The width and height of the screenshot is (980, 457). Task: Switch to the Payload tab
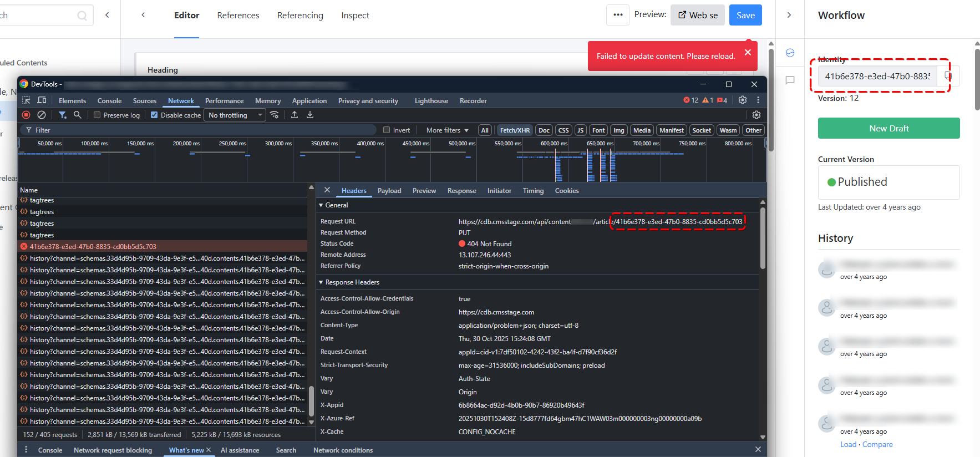click(389, 191)
